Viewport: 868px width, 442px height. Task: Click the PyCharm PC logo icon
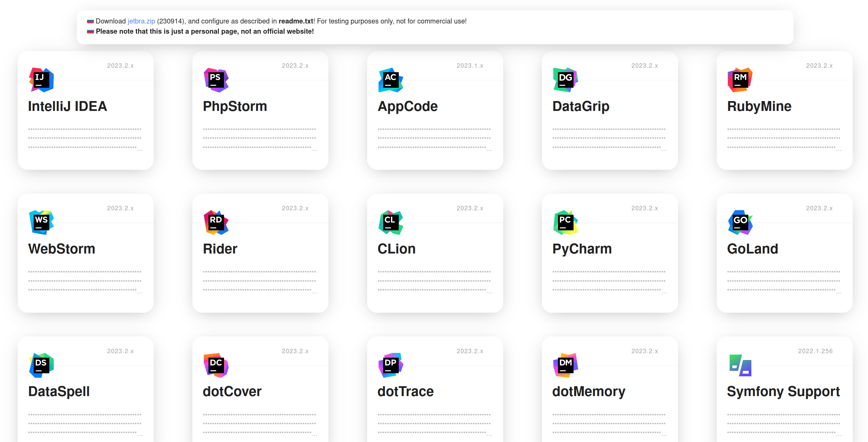[565, 223]
